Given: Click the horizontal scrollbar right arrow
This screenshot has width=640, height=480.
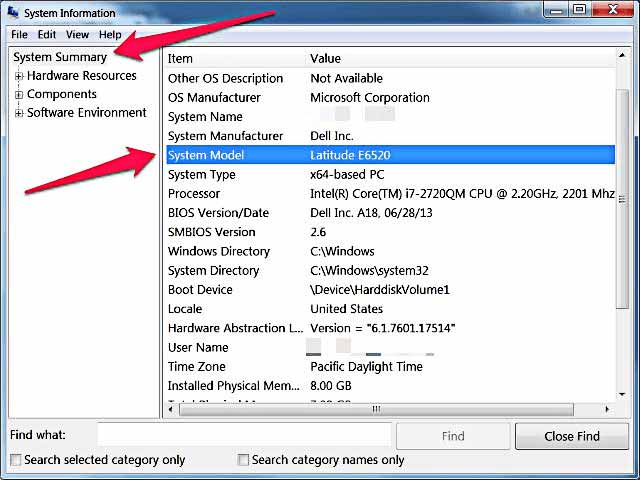Looking at the screenshot, I should (607, 409).
